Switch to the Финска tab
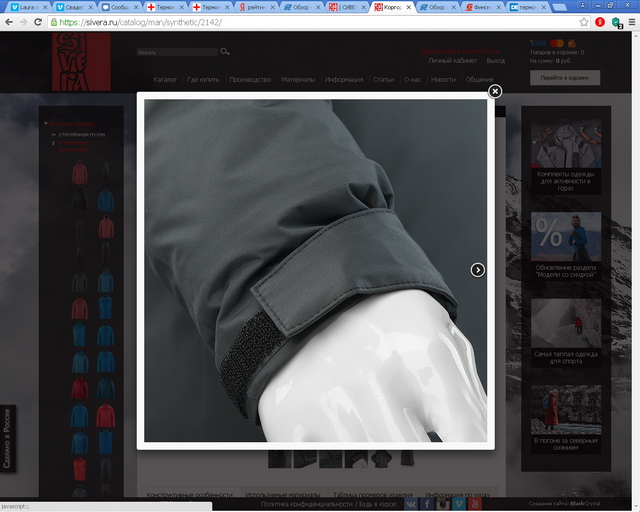The height and width of the screenshot is (512, 640). pyautogui.click(x=482, y=7)
